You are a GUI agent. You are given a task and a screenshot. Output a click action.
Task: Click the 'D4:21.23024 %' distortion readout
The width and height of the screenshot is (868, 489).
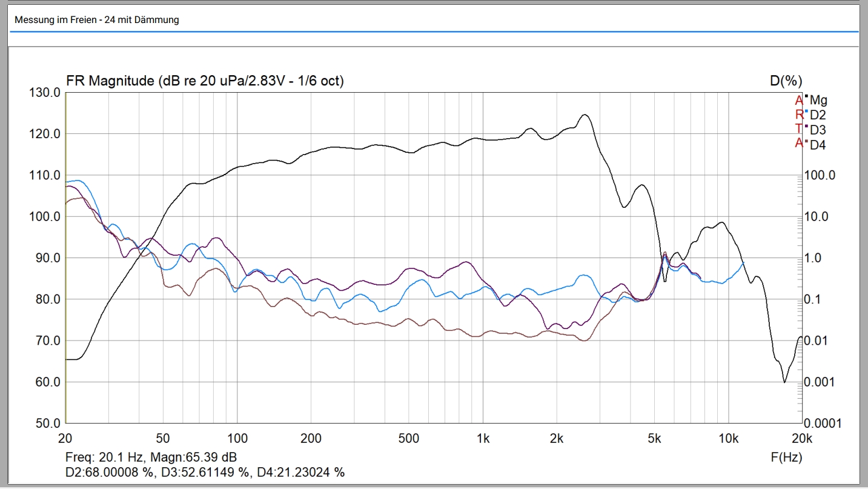[301, 472]
